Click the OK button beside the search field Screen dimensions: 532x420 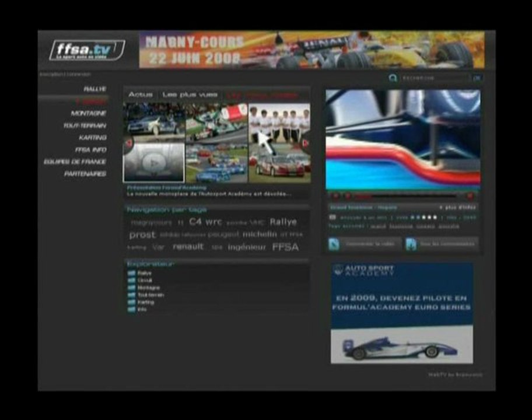(477, 78)
